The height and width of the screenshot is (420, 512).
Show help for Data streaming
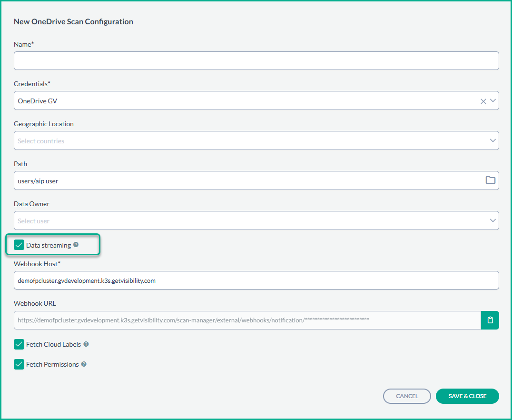76,245
